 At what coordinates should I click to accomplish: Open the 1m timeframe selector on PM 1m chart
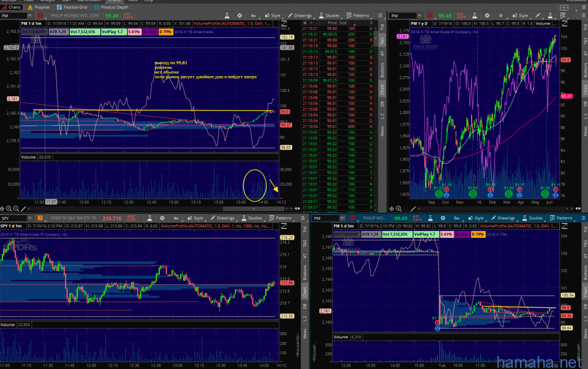point(253,15)
